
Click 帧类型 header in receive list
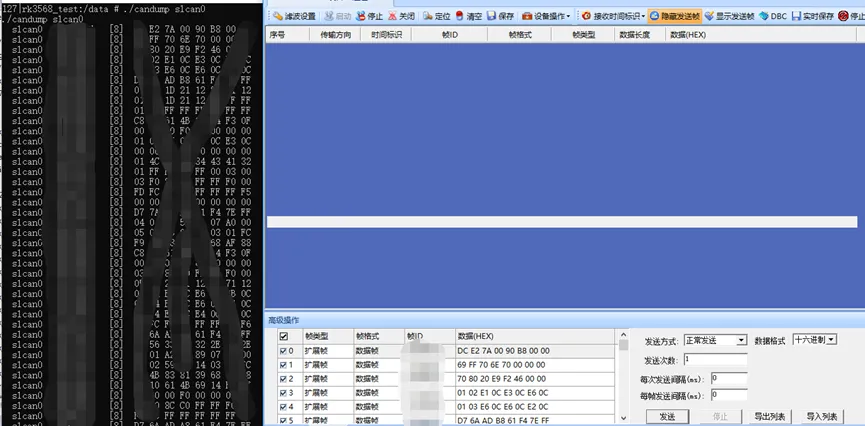(x=583, y=35)
